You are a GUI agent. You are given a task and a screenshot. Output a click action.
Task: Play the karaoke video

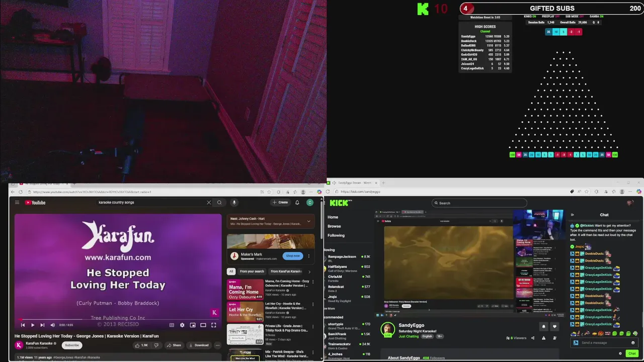tap(33, 325)
